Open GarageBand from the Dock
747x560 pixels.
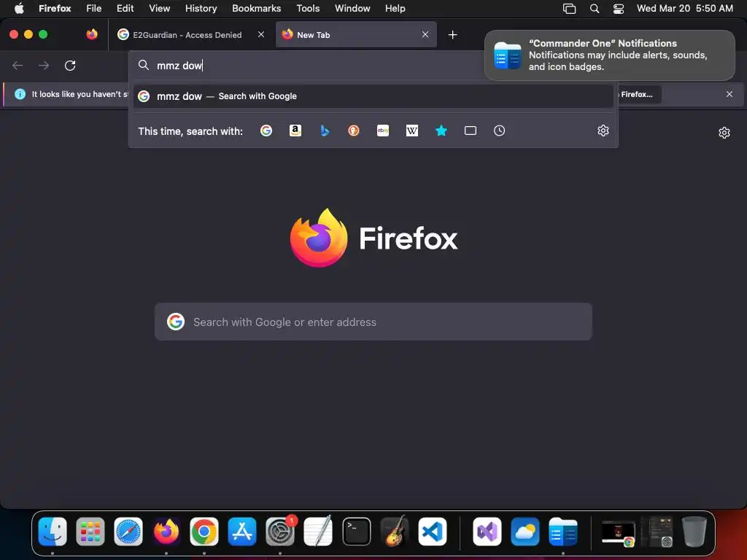point(395,532)
